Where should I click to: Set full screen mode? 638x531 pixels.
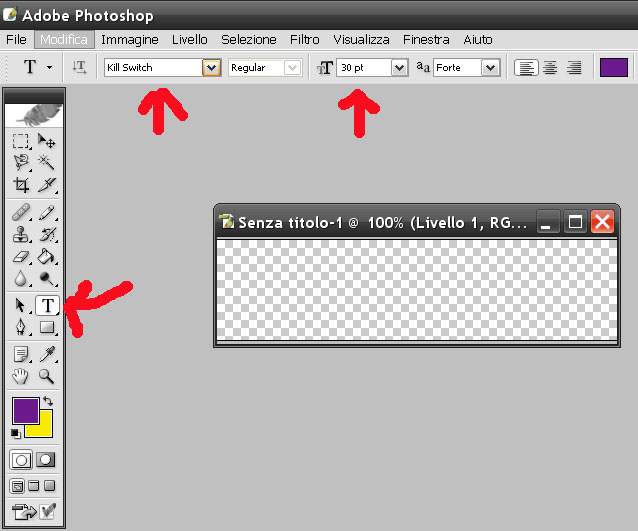(x=50, y=485)
